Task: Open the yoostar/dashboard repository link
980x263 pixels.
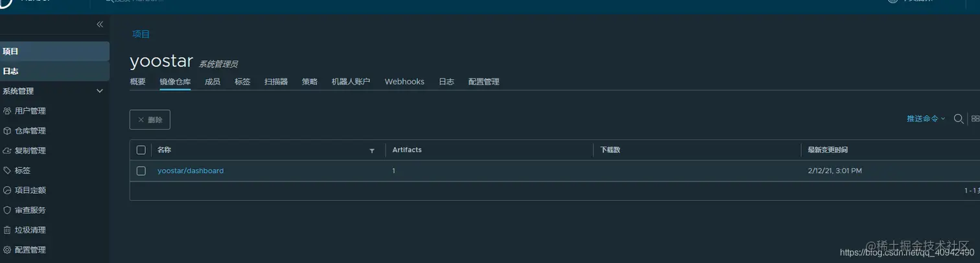Action: pyautogui.click(x=191, y=171)
